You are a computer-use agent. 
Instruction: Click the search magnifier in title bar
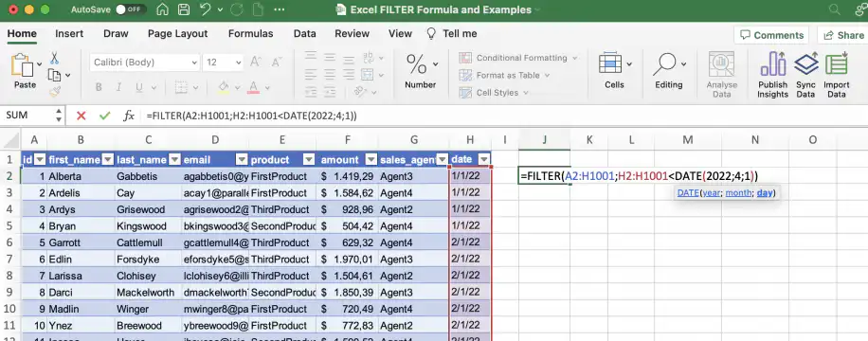click(x=834, y=10)
